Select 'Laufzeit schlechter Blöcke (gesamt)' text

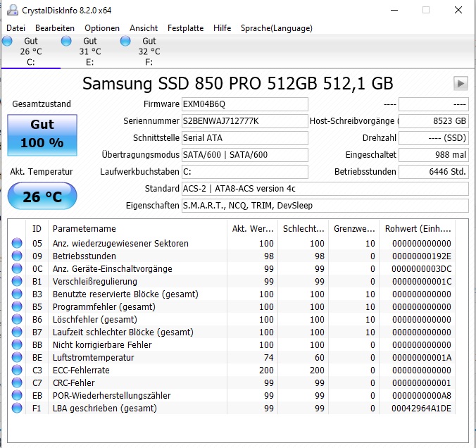[x=123, y=332]
